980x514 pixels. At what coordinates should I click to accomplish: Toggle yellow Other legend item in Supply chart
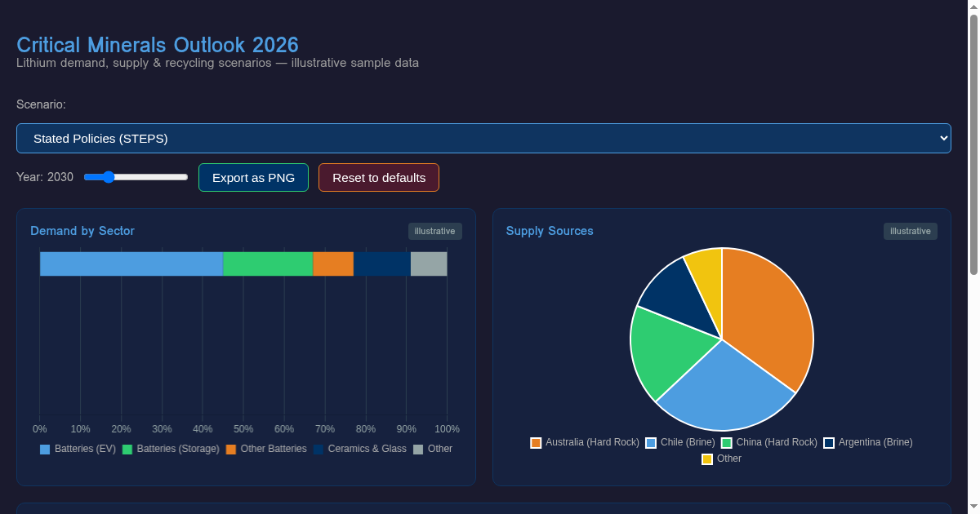point(722,459)
